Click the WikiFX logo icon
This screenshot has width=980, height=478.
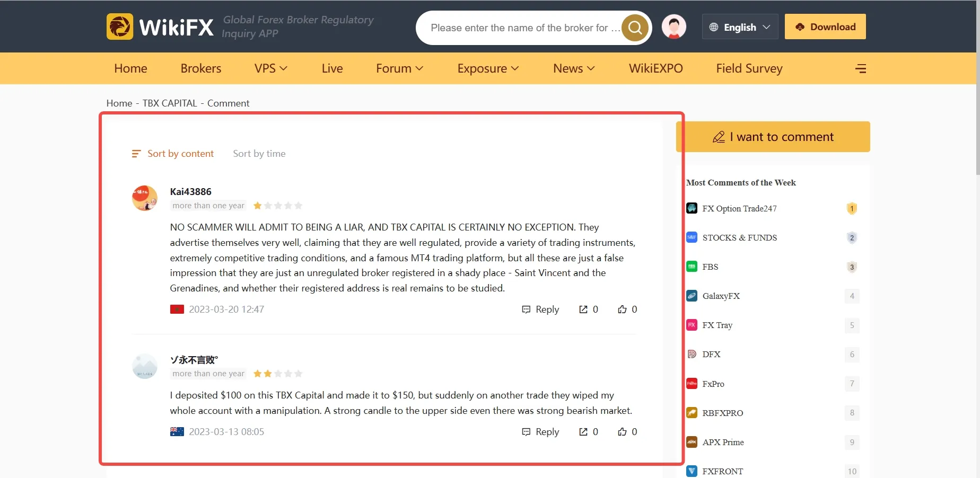(120, 26)
